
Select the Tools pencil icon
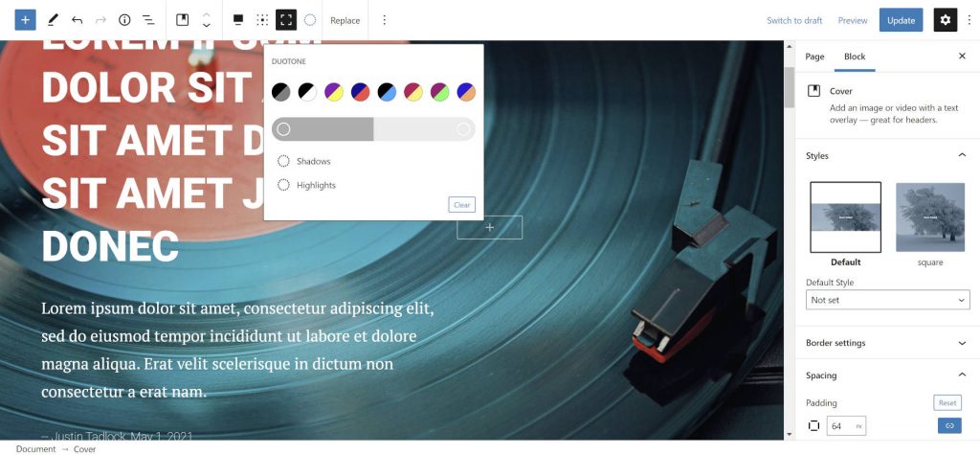point(53,20)
